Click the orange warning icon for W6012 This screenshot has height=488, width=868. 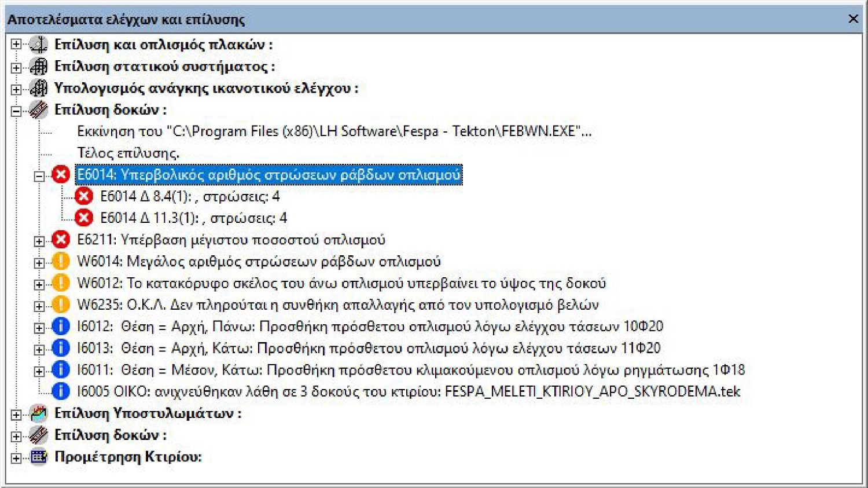point(61,283)
